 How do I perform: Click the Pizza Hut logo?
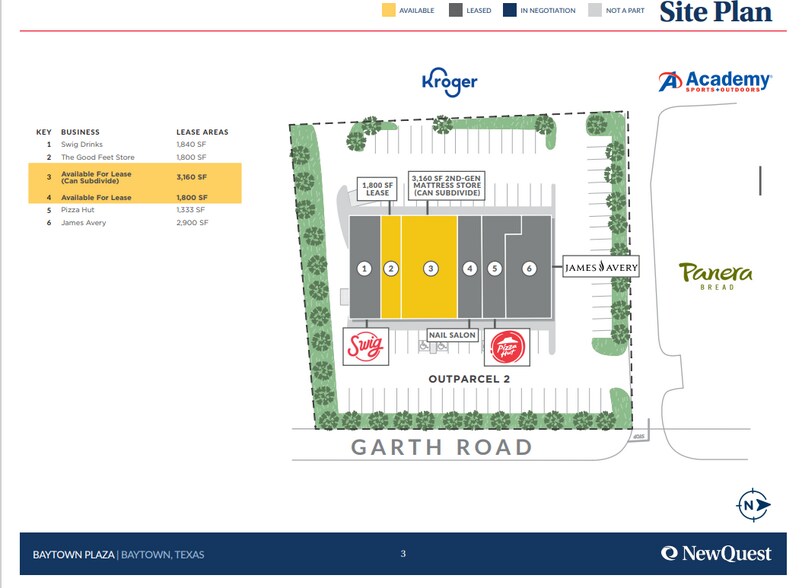click(505, 347)
